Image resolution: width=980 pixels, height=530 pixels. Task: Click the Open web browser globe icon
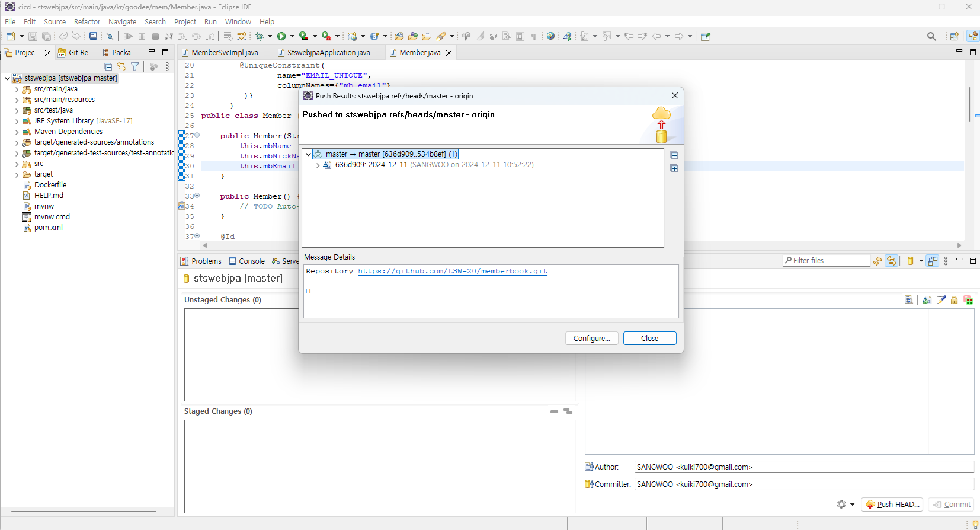tap(550, 36)
